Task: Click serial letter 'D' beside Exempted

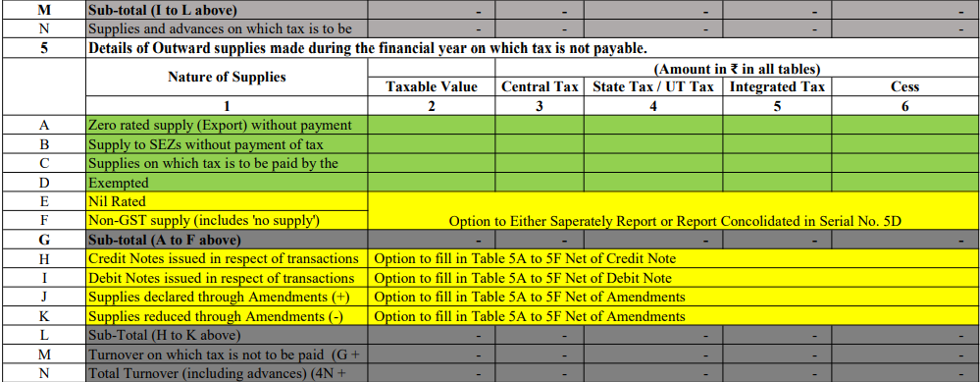Action: pos(43,183)
